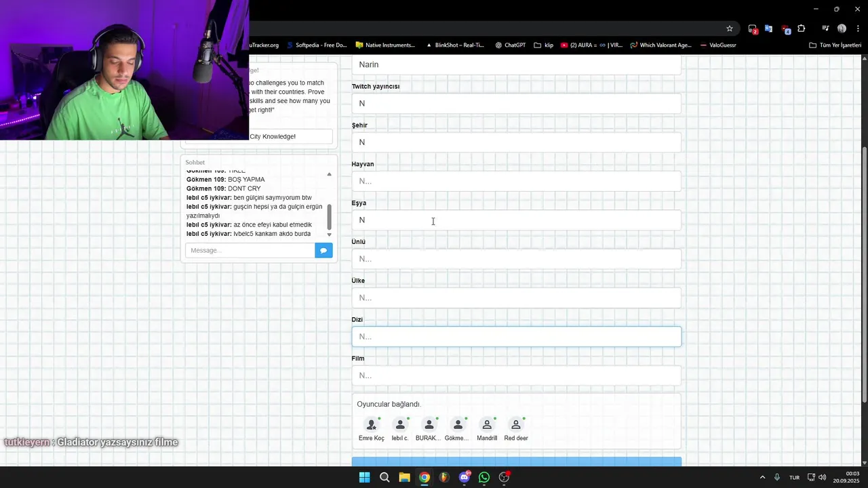Screen dimensions: 868x488
Task: Click the Dizi input field
Action: click(516, 337)
